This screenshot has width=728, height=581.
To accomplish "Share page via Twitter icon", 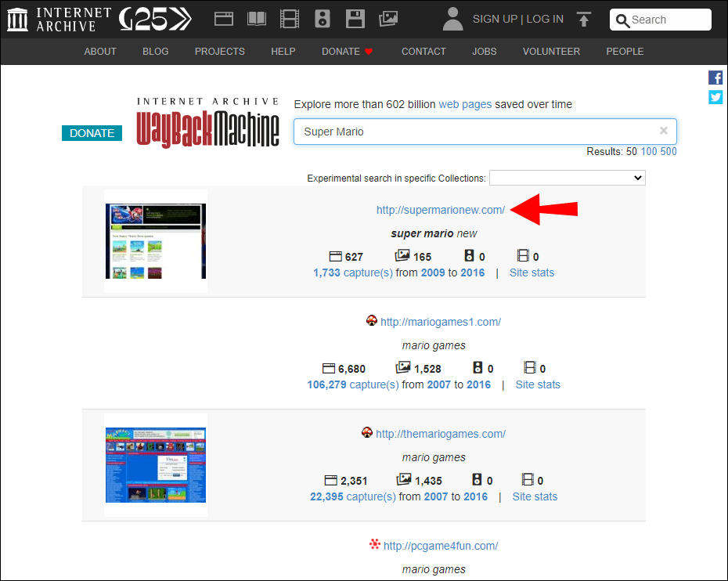I will coord(715,97).
